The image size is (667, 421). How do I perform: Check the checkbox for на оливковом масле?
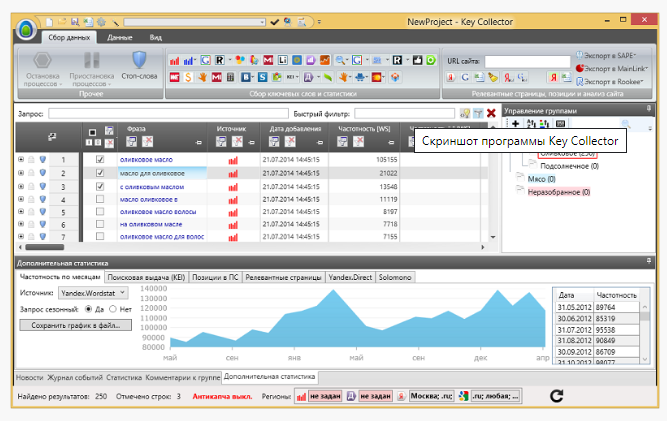click(x=100, y=224)
